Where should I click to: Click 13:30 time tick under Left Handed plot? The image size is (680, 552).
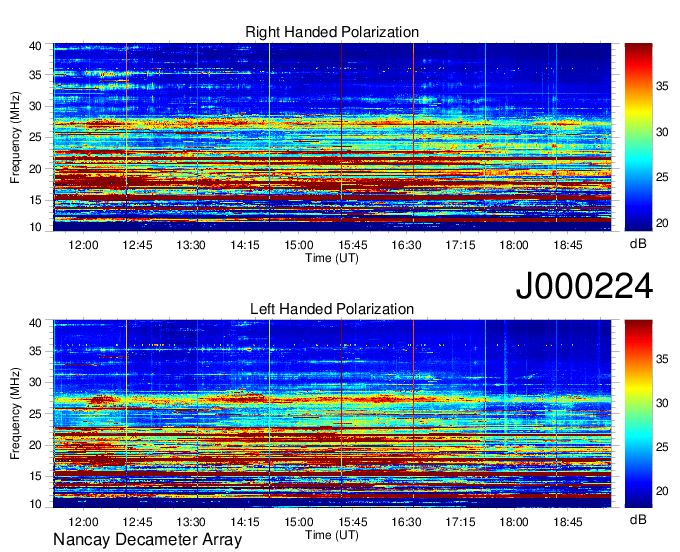pos(191,522)
